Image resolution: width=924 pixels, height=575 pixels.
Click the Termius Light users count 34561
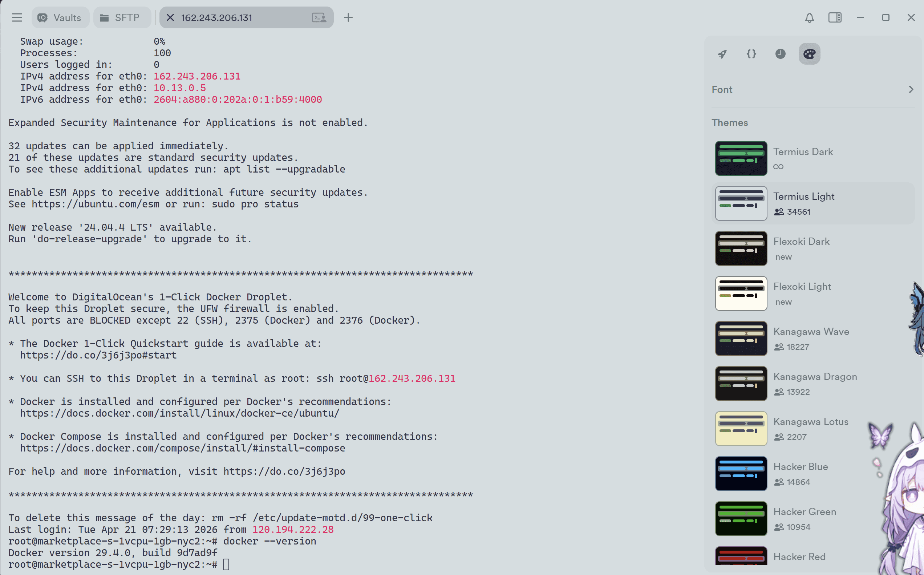click(792, 212)
